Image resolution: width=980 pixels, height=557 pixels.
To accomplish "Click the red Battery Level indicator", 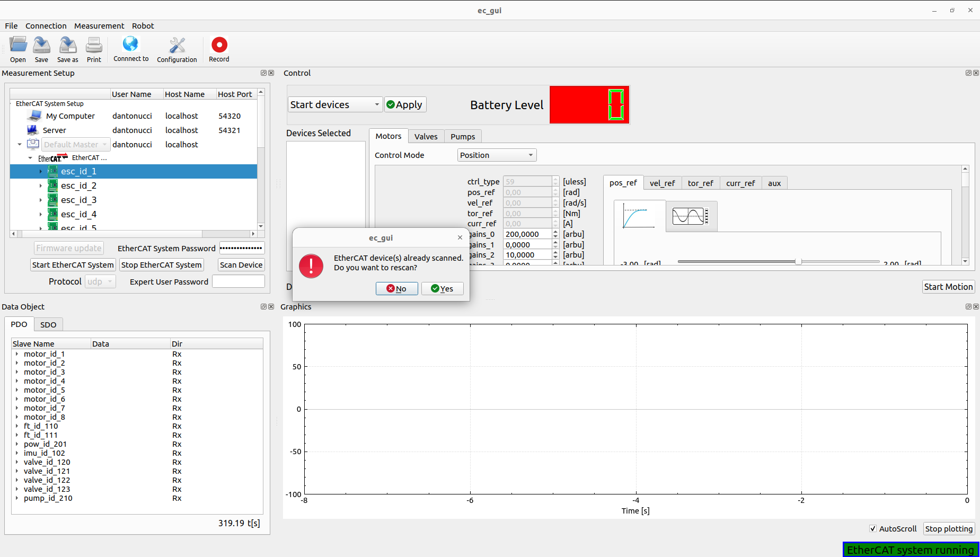I will (589, 105).
